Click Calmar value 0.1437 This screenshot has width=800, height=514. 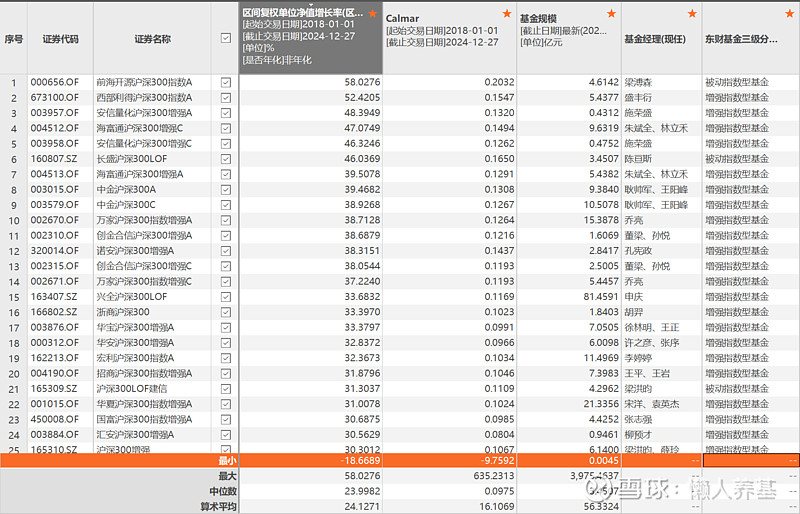[x=499, y=251]
